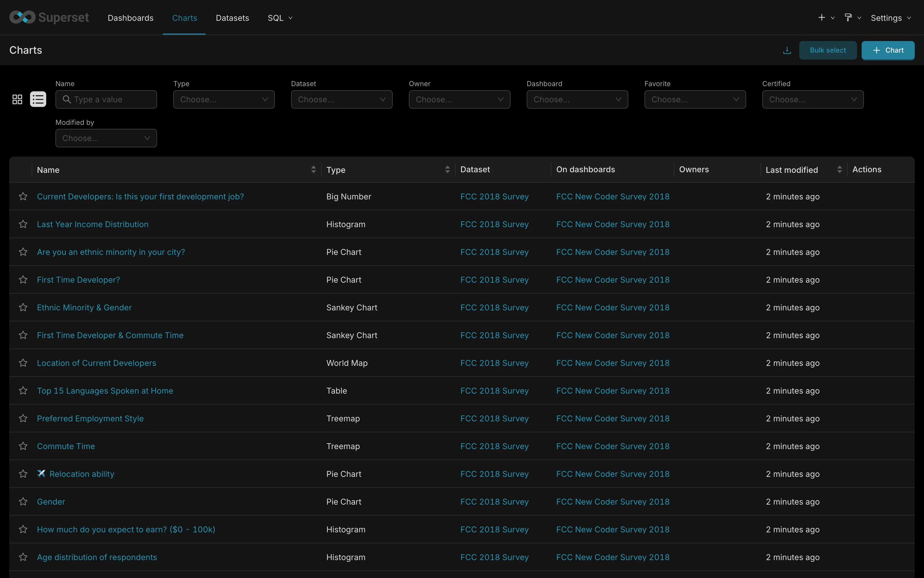Open the plus new-item menu in navbar
Viewport: 924px width, 578px height.
coord(826,18)
